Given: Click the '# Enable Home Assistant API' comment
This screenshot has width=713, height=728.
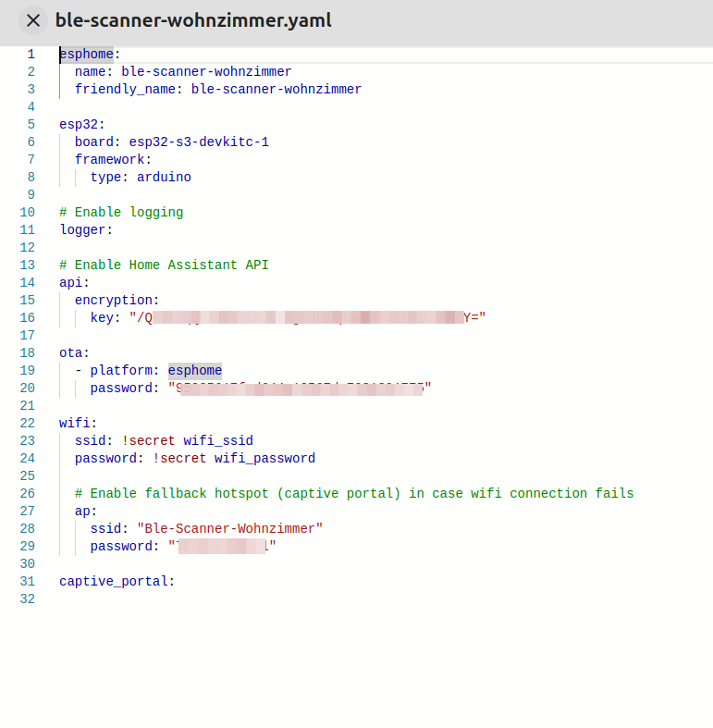Looking at the screenshot, I should 164,265.
